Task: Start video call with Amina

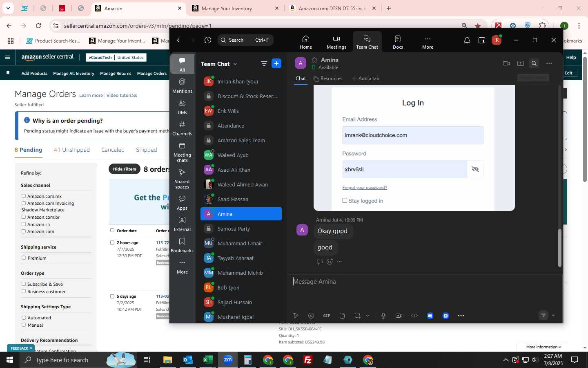Action: click(x=506, y=63)
